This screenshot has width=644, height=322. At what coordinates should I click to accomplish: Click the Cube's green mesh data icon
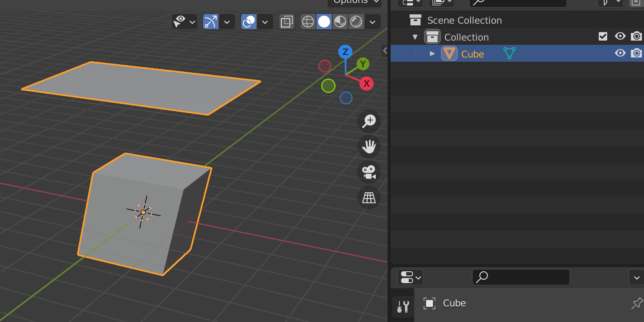coord(509,53)
